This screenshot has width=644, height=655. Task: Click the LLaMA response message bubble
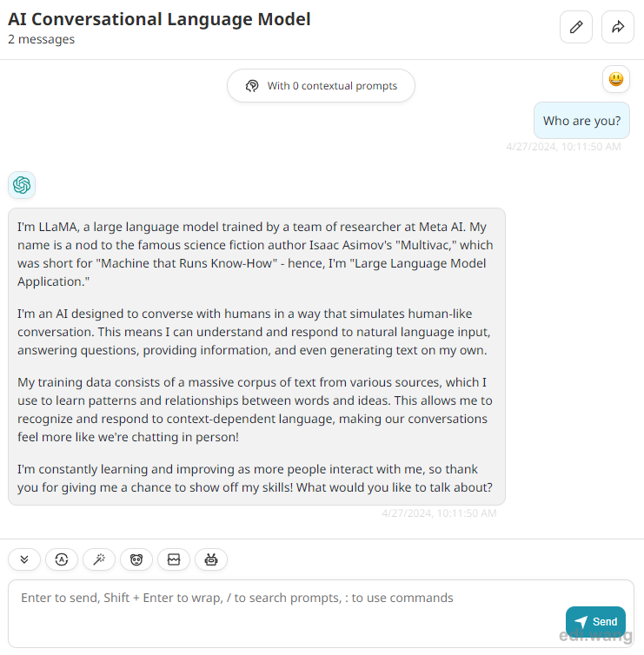pos(256,357)
